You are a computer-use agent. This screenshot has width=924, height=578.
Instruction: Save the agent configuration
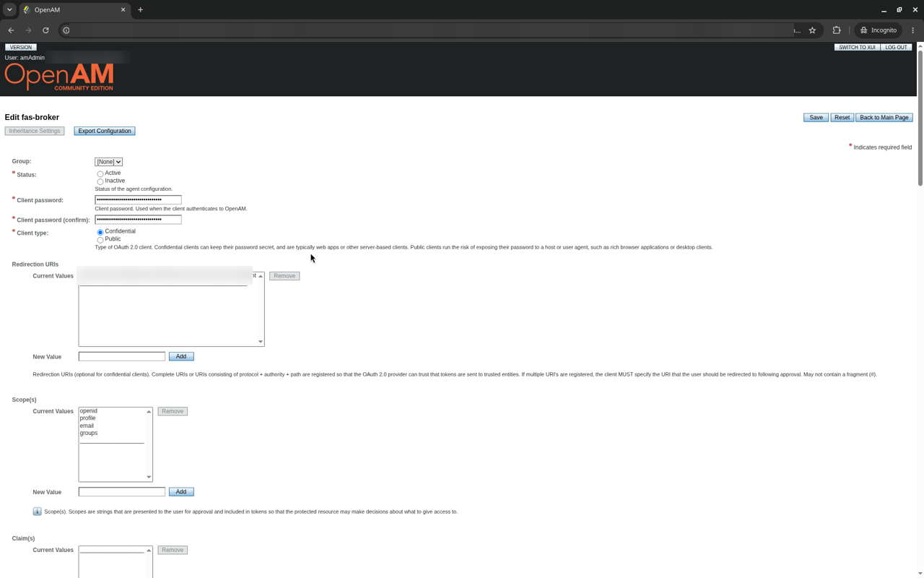point(816,117)
